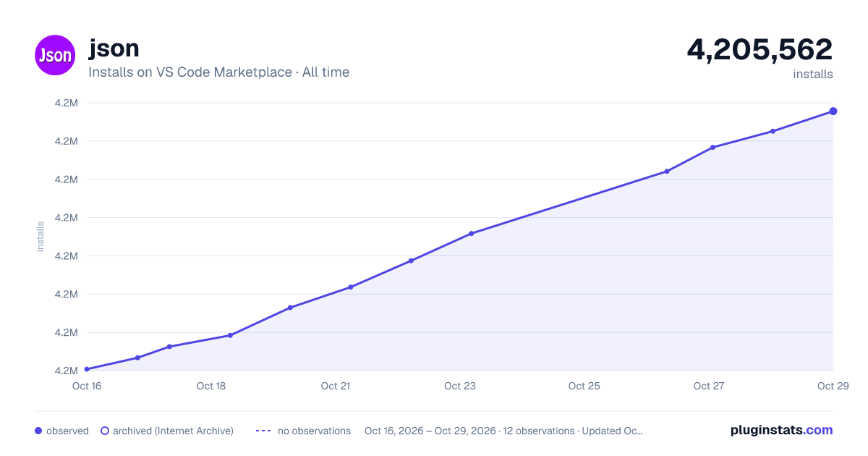
Task: Click the 'Oct 29' x-axis label
Action: 832,386
